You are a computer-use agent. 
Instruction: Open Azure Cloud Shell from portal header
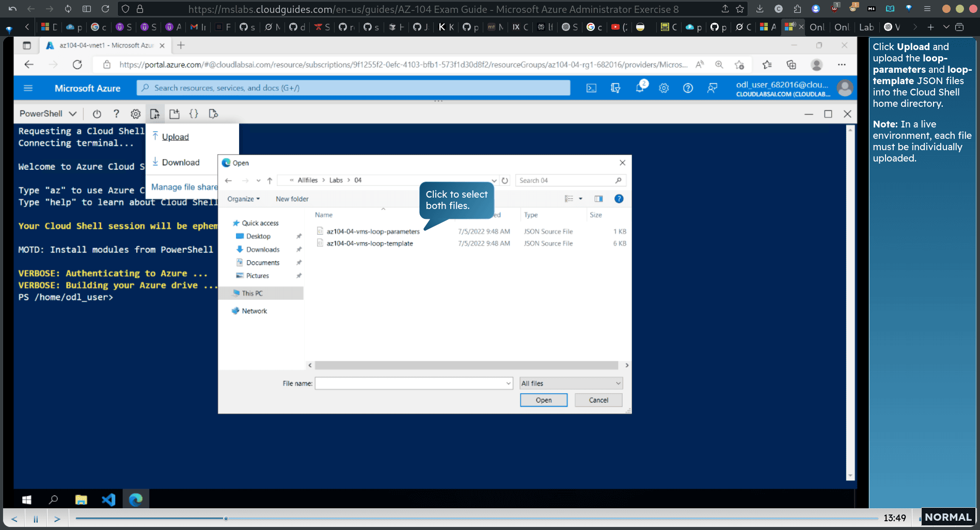pos(591,88)
